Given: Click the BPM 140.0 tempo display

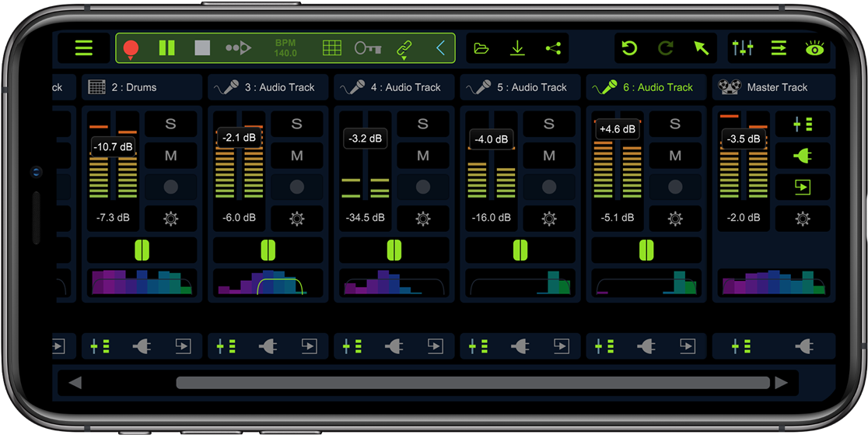Looking at the screenshot, I should pyautogui.click(x=285, y=48).
